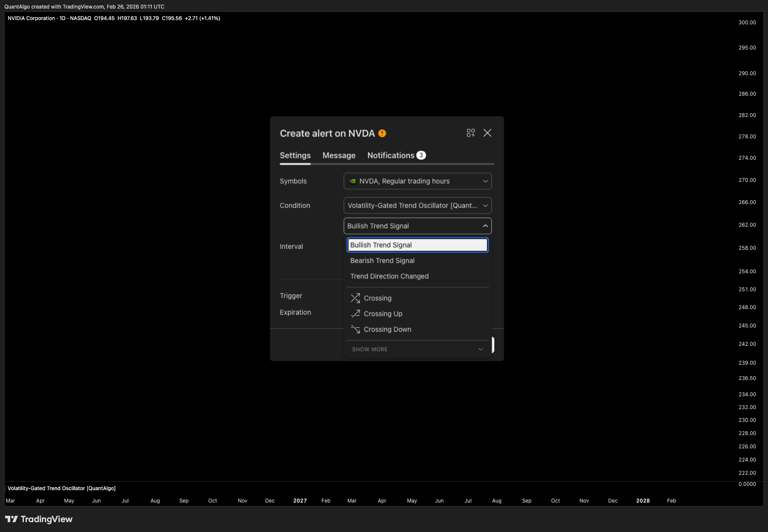
Task: Close the Create alert dialog
Action: (x=487, y=133)
